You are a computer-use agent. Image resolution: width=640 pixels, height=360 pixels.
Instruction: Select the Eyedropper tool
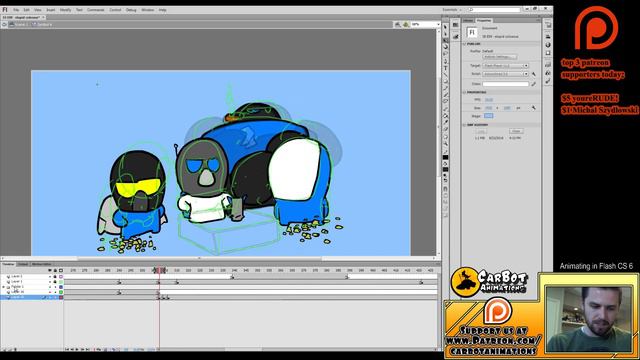(445, 122)
